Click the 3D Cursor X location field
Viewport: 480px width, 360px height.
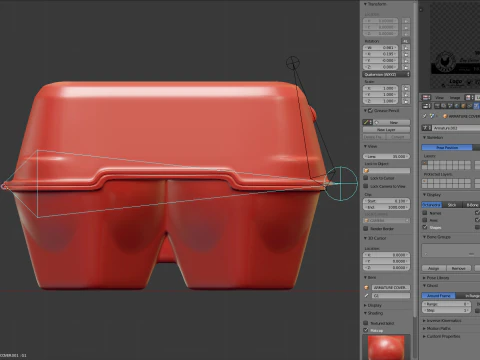[x=386, y=255]
